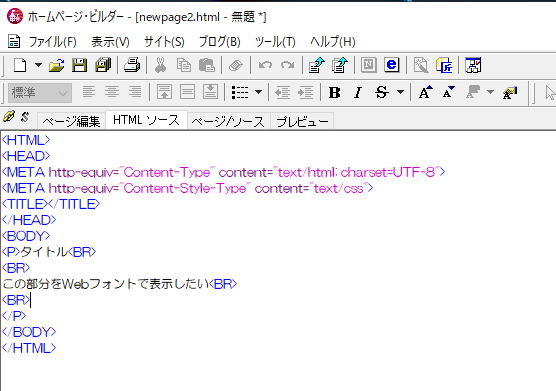This screenshot has height=391, width=556.
Task: Click the publish page icon
Action: [317, 65]
